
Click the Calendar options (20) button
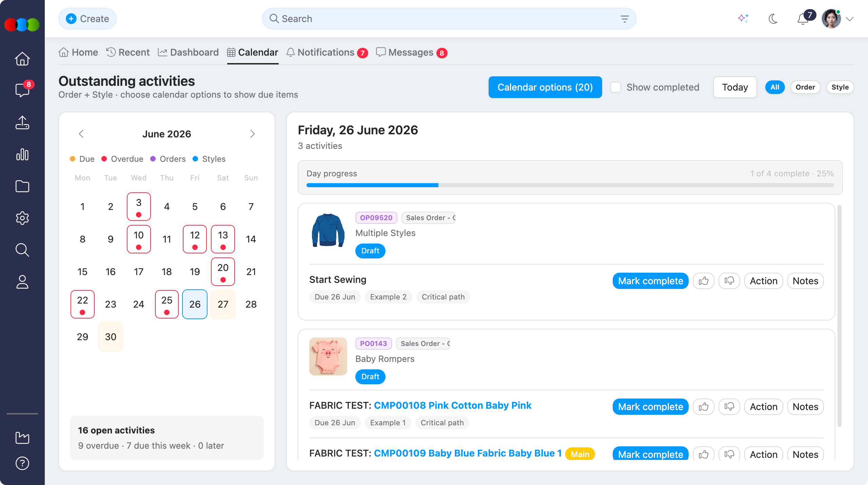coord(545,87)
